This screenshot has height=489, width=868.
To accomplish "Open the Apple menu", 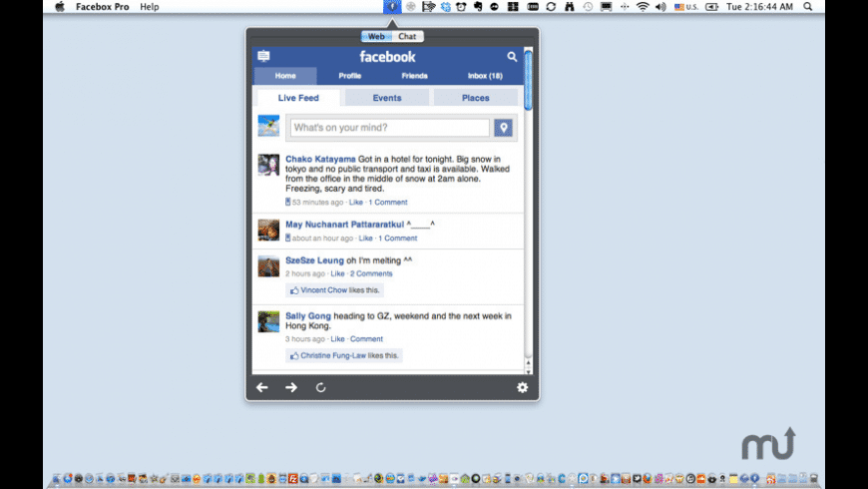I will (60, 7).
